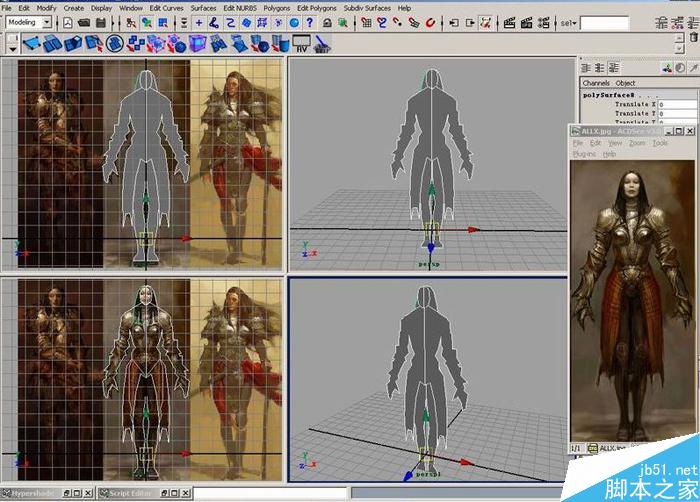
Task: Click the New Scene icon
Action: pyautogui.click(x=67, y=22)
